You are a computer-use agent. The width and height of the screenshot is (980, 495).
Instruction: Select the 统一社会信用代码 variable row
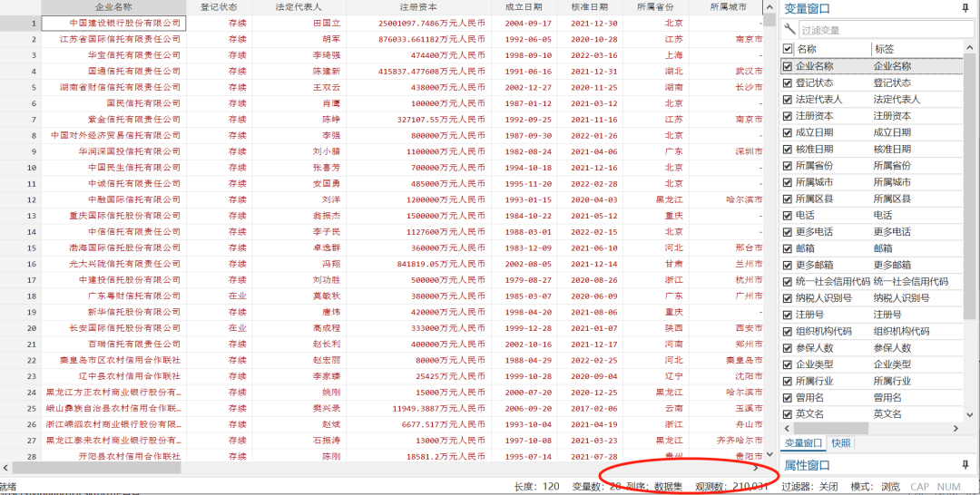[872, 282]
